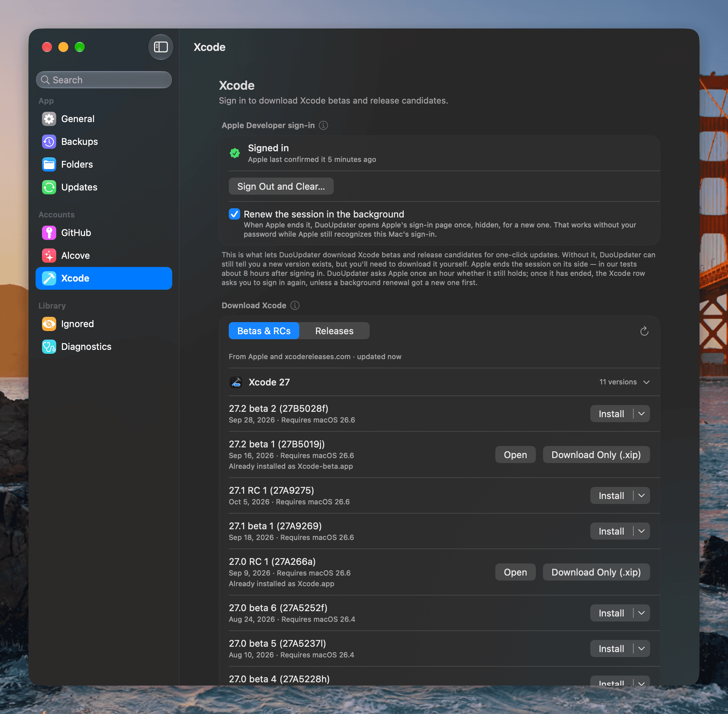Show info for Download Xcode section

pyautogui.click(x=295, y=305)
